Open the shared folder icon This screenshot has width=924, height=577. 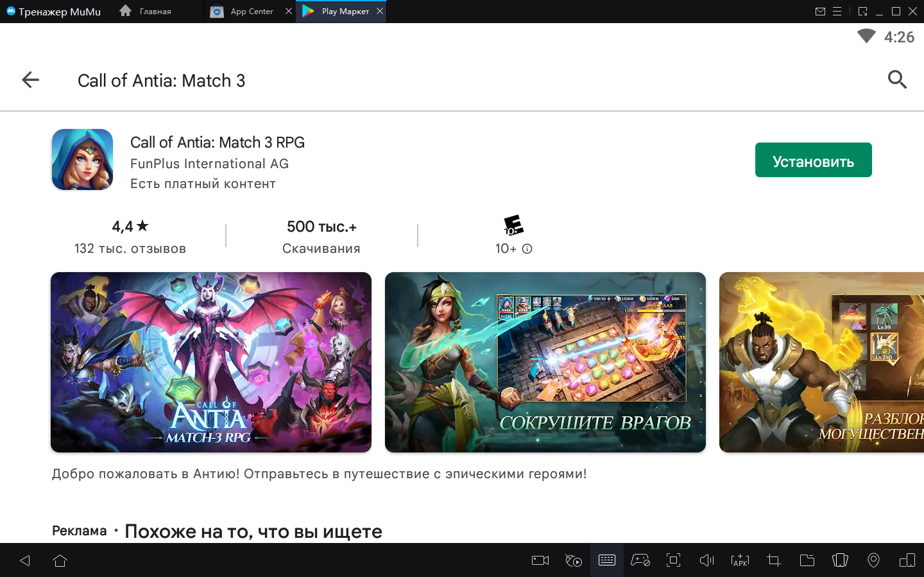pyautogui.click(x=807, y=560)
